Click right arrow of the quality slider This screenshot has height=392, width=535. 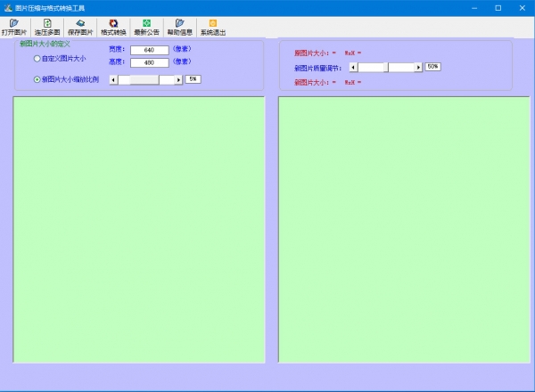(419, 67)
